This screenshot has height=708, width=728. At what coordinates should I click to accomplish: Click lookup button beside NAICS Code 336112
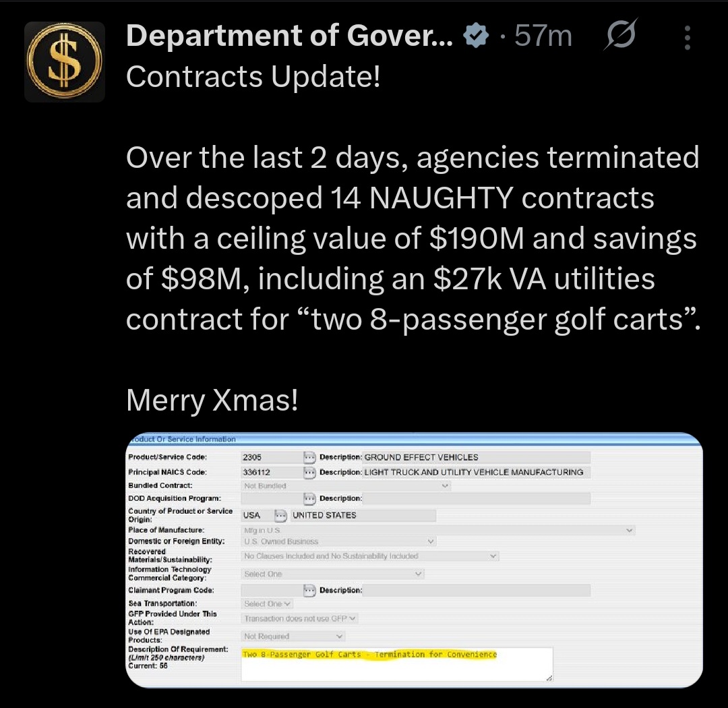click(x=310, y=472)
